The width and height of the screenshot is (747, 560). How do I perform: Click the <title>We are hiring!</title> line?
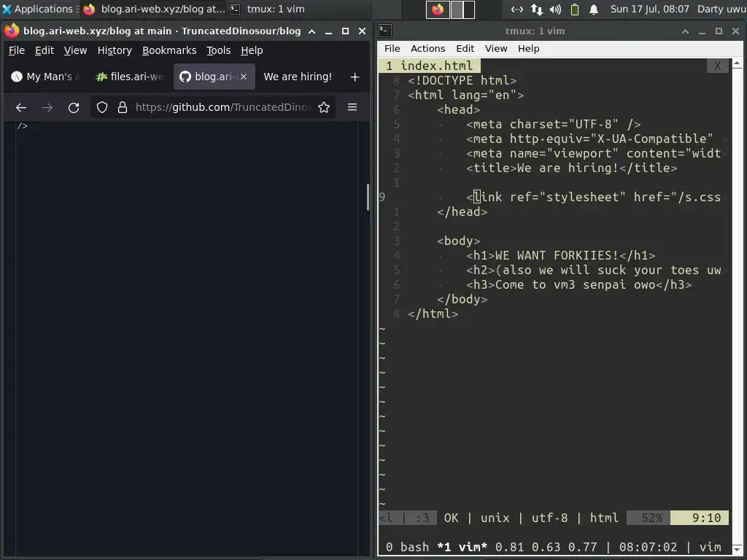click(x=572, y=168)
